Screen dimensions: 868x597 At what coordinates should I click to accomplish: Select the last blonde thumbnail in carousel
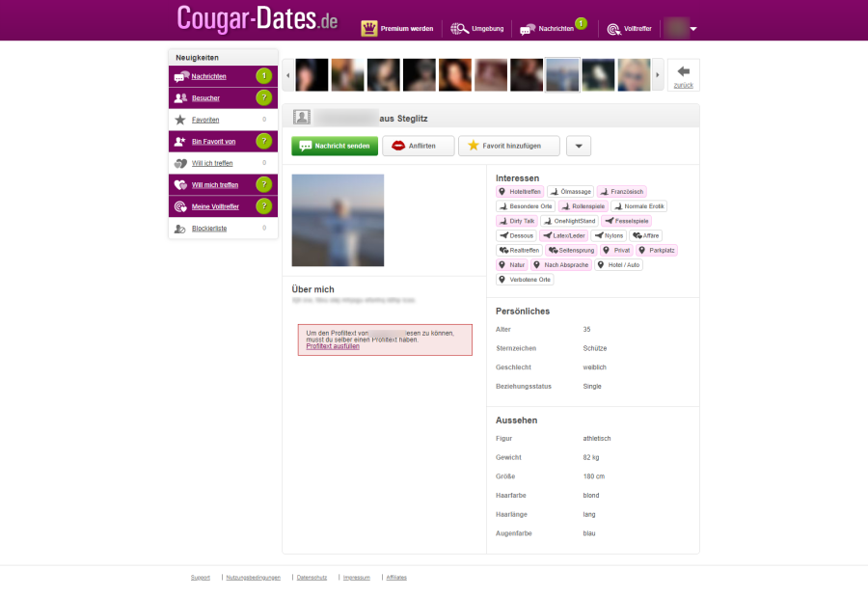coord(634,75)
